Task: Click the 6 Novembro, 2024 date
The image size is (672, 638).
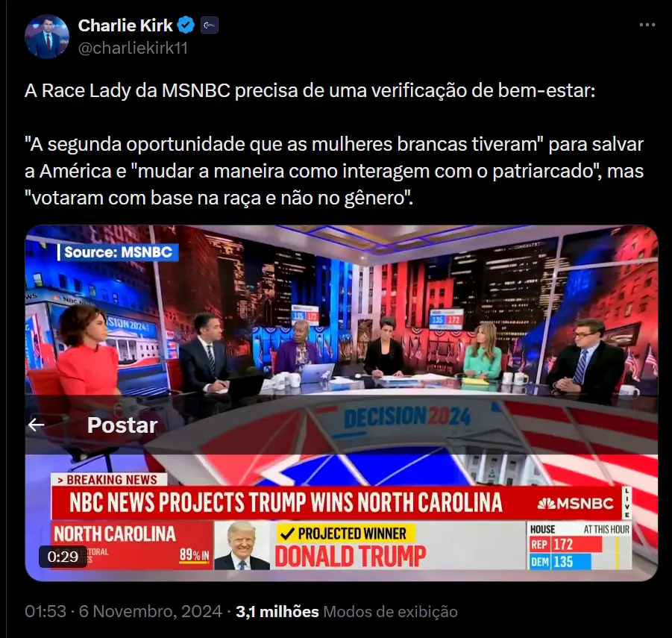Action: point(151,611)
